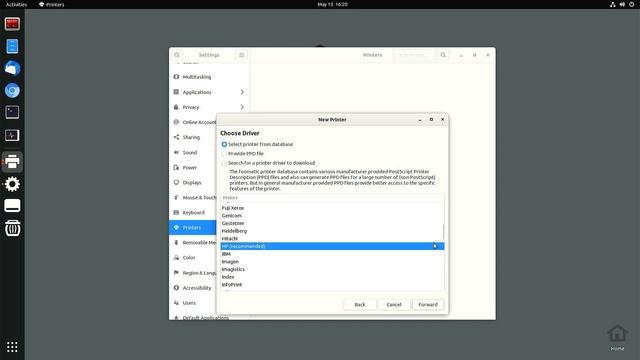Image resolution: width=640 pixels, height=360 pixels.
Task: Click Color icon in Settings sidebar
Action: [176, 258]
